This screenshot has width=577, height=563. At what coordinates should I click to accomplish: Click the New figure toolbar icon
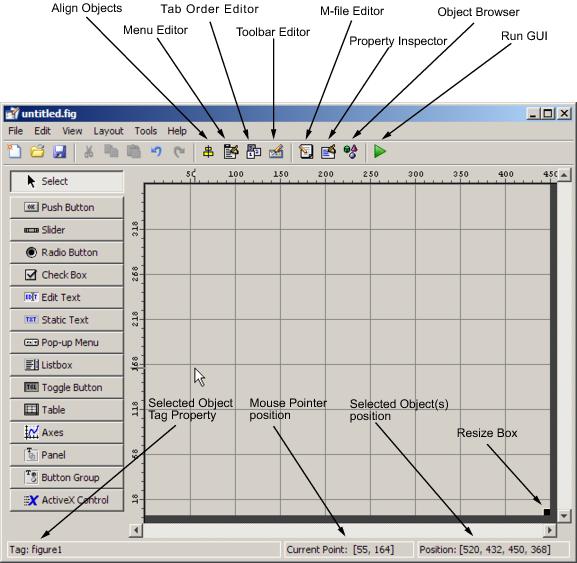[14, 151]
